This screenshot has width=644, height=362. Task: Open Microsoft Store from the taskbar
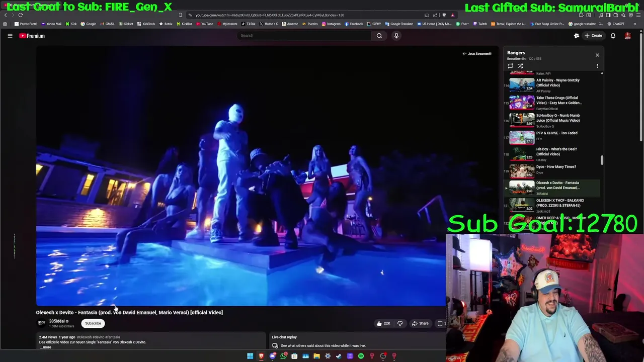click(x=294, y=356)
